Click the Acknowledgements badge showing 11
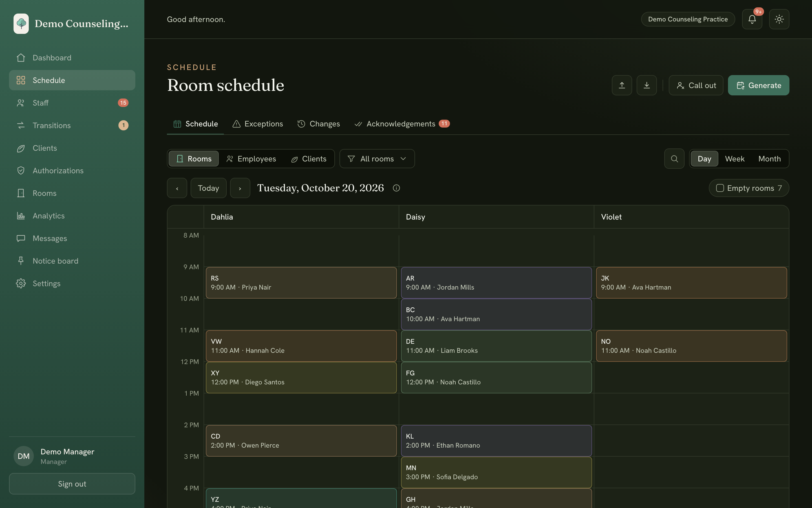 point(444,124)
